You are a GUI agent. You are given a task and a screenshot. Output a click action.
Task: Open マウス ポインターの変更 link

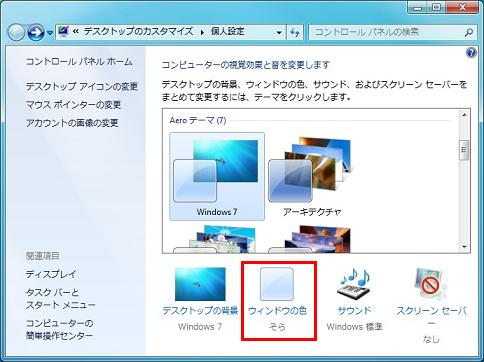point(73,105)
